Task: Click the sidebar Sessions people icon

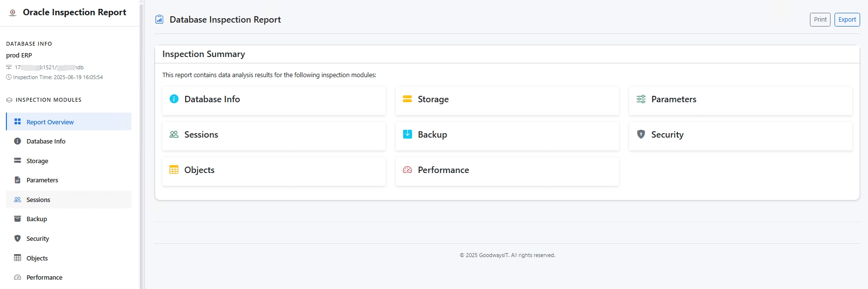Action: (x=18, y=200)
